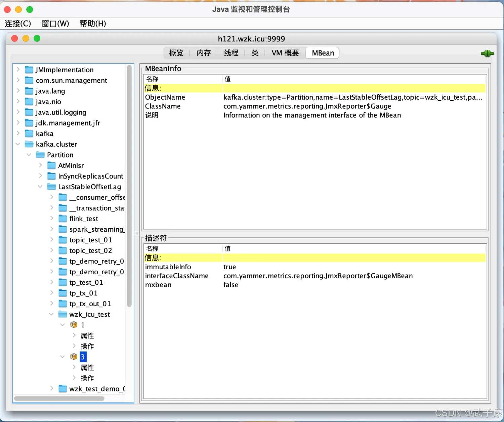504x422 pixels.
Task: Click the jdk.management.jfr folder icon
Action: click(x=29, y=123)
